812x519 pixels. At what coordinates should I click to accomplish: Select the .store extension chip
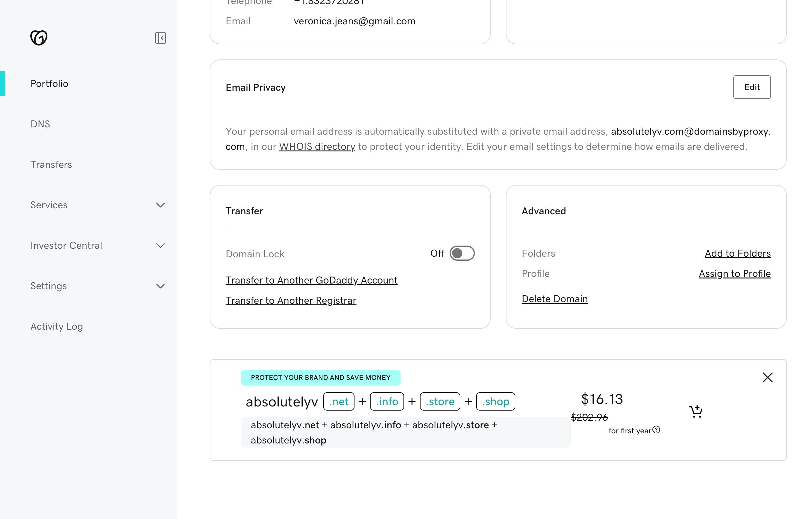pos(439,401)
